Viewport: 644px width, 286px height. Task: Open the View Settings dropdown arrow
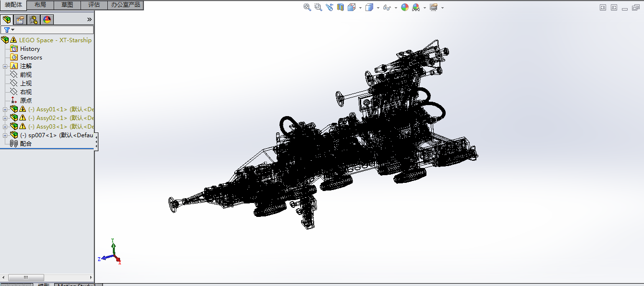coord(442,8)
